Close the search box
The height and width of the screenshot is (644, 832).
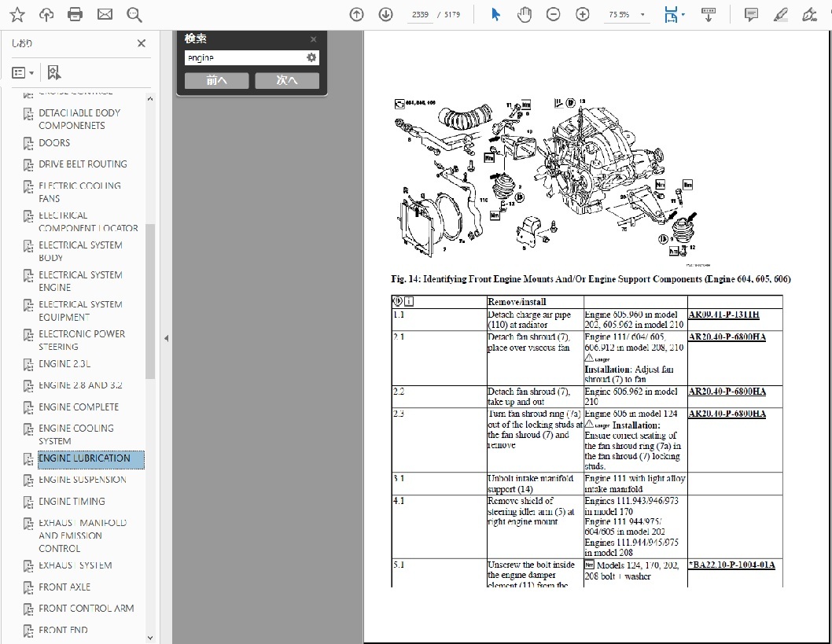click(x=314, y=39)
